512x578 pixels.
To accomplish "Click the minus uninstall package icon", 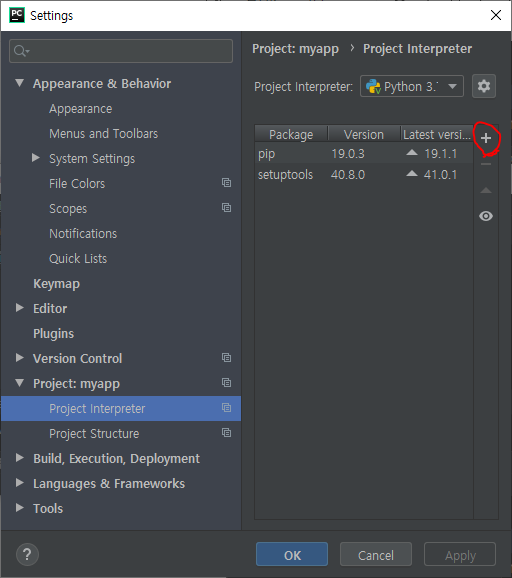I will point(486,164).
